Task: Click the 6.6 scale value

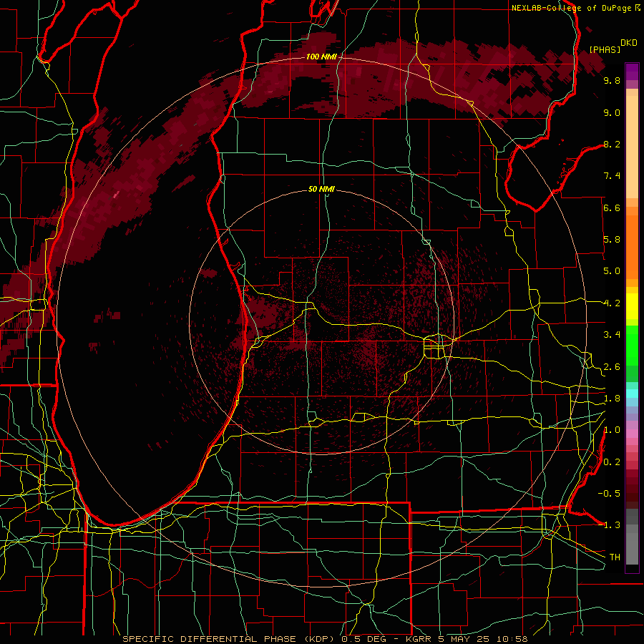Action: coord(612,208)
